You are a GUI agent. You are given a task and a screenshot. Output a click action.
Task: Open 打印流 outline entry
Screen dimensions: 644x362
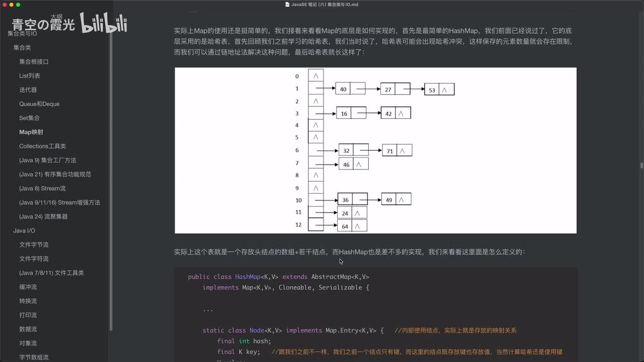coord(28,315)
